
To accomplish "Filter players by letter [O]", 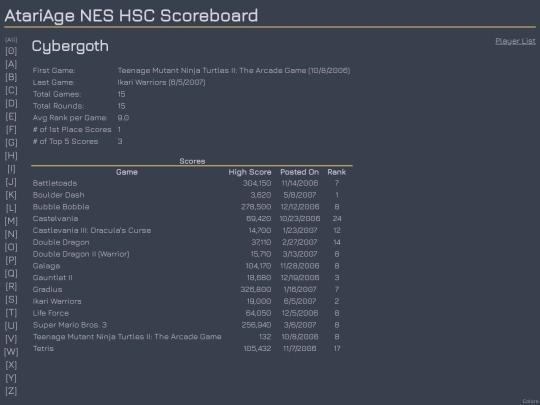I will pyautogui.click(x=11, y=247).
